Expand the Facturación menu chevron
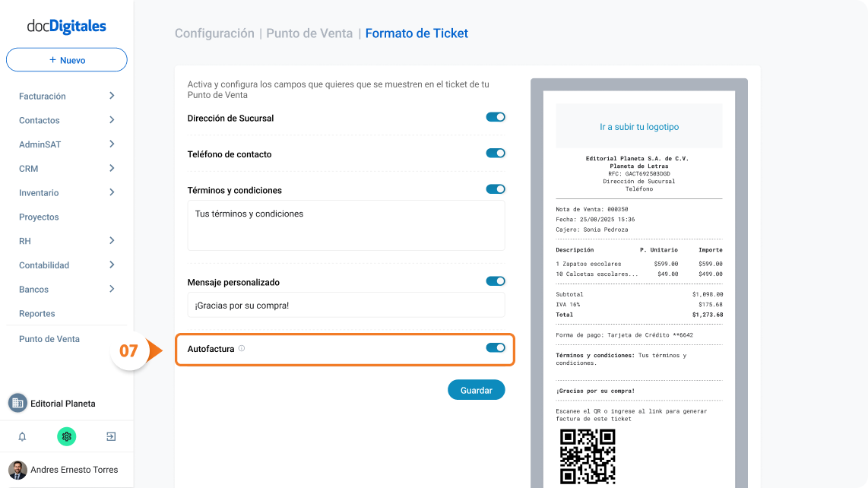Screen dimensions: 868x488 click(x=112, y=96)
